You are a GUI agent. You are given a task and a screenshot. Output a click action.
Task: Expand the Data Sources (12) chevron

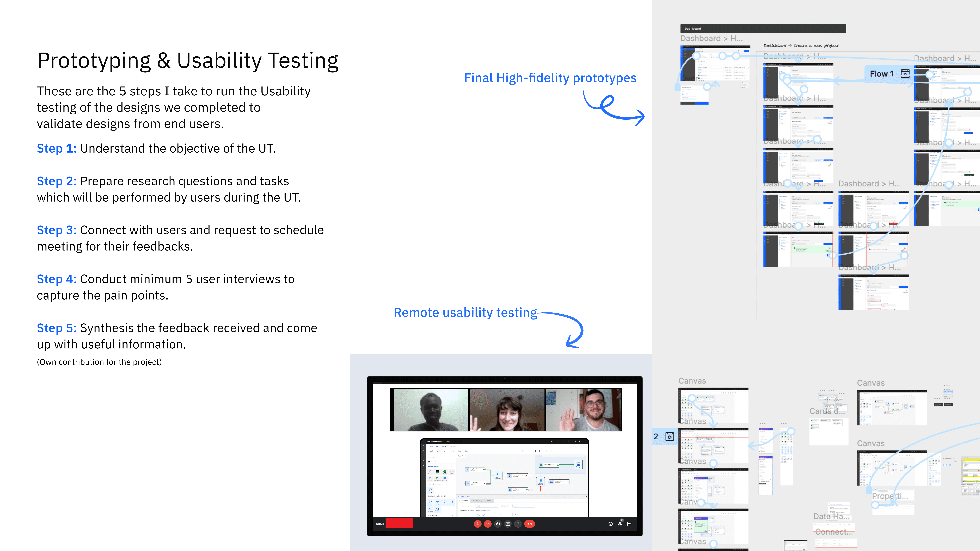click(448, 466)
